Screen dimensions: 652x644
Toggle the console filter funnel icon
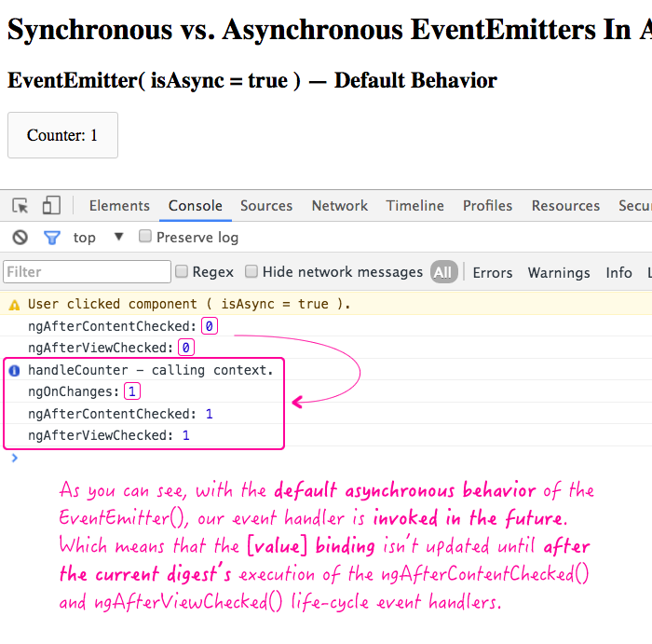pos(52,238)
